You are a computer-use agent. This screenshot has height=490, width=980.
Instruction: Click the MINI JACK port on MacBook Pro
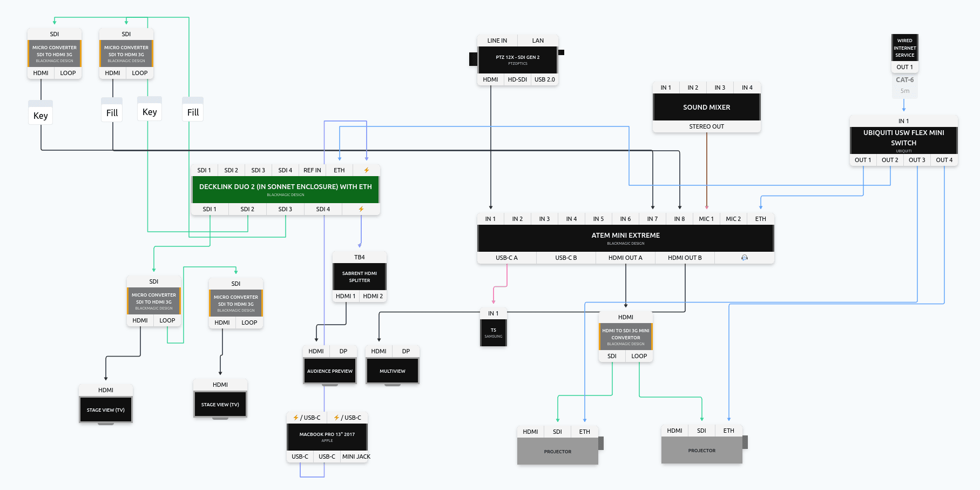[356, 457]
